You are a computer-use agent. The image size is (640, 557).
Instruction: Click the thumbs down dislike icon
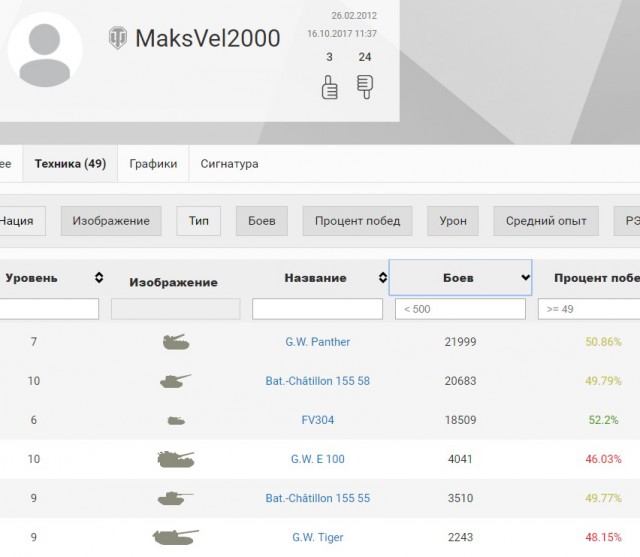click(365, 87)
